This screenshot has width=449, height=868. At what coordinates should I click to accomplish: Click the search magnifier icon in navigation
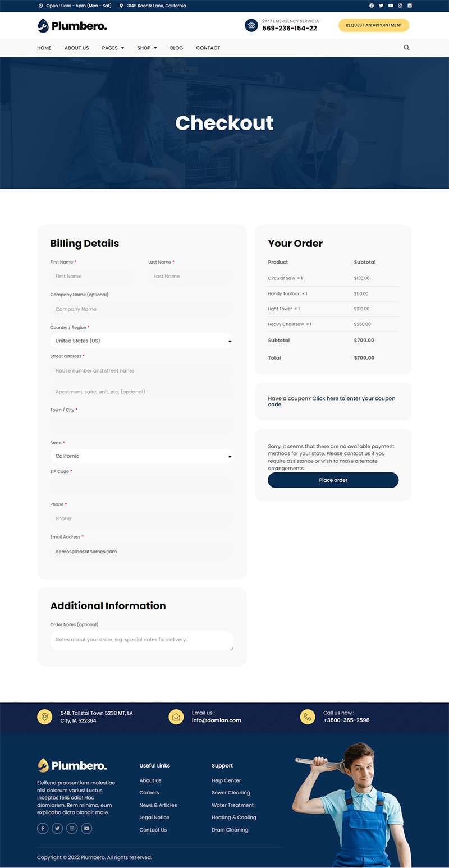point(406,48)
